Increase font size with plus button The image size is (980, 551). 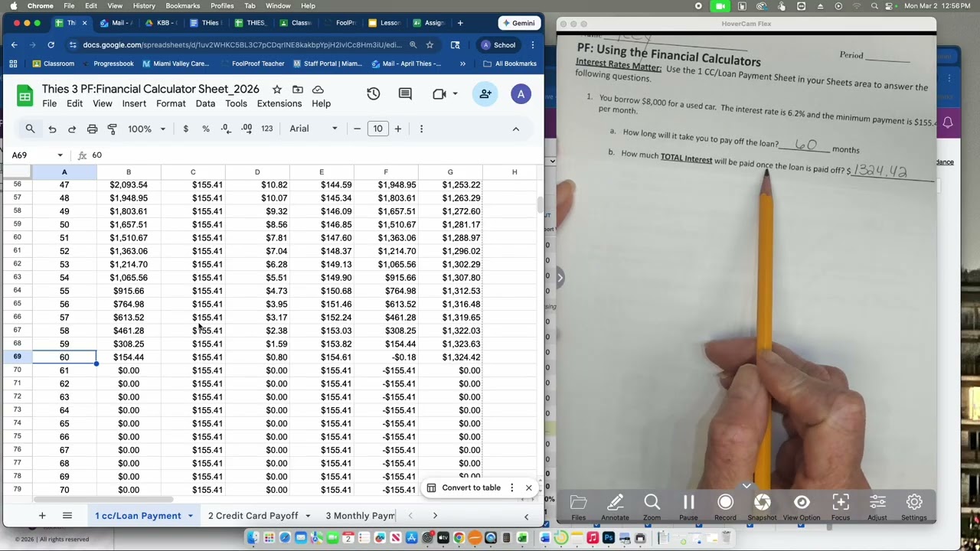pos(398,129)
